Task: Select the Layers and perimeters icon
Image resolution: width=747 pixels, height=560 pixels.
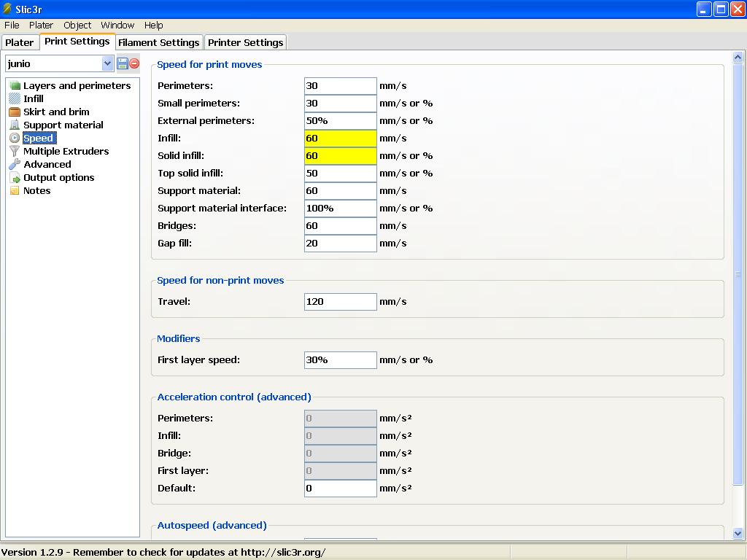Action: (x=15, y=86)
